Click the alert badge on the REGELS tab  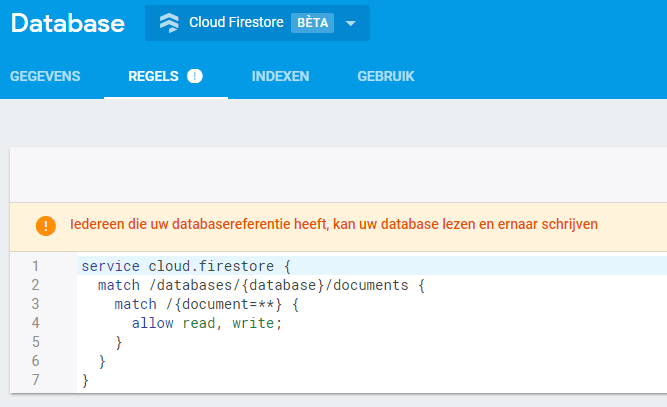pyautogui.click(x=195, y=76)
